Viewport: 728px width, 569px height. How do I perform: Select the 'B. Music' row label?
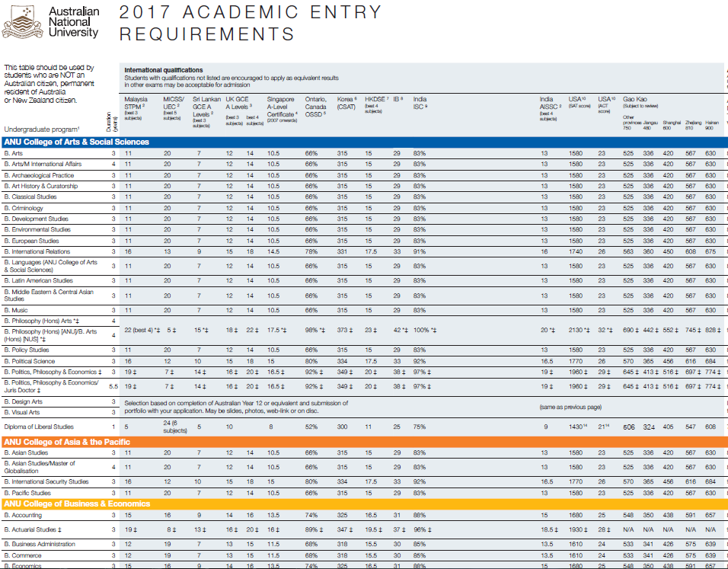click(x=16, y=310)
